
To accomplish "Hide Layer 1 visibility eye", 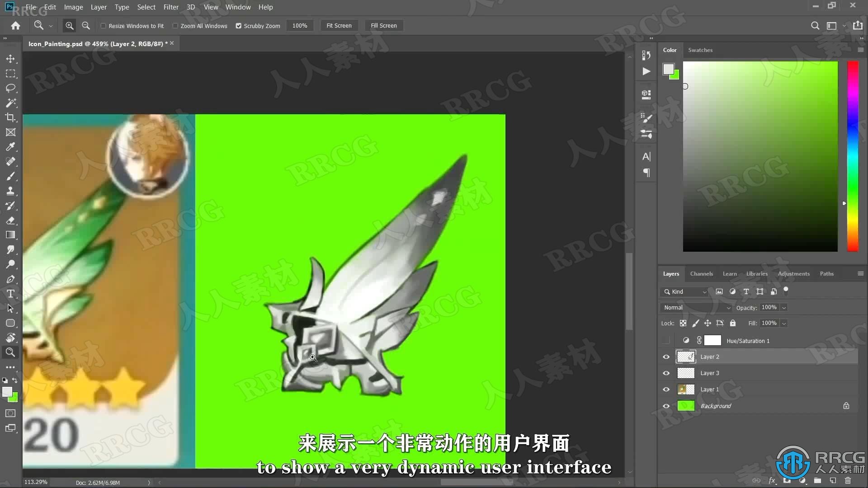I will (x=666, y=389).
